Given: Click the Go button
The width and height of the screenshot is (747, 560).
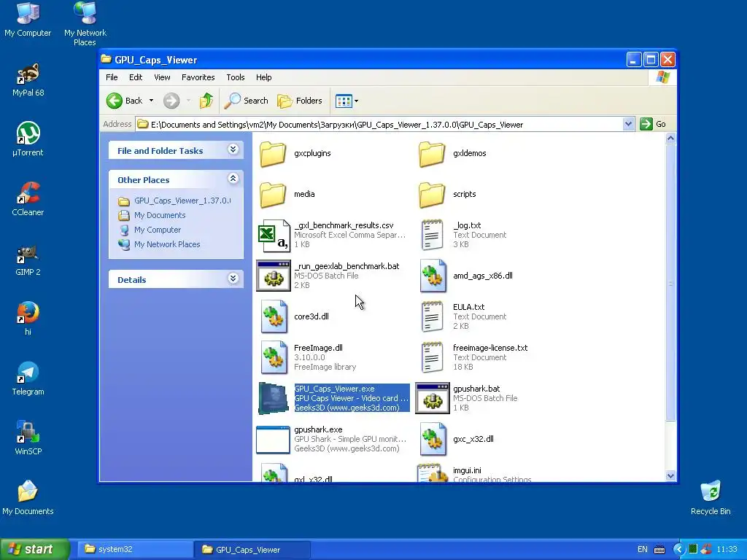Looking at the screenshot, I should point(653,124).
